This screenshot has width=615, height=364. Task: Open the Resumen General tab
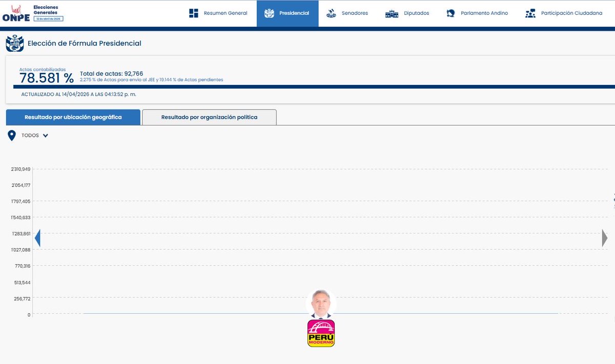[218, 13]
